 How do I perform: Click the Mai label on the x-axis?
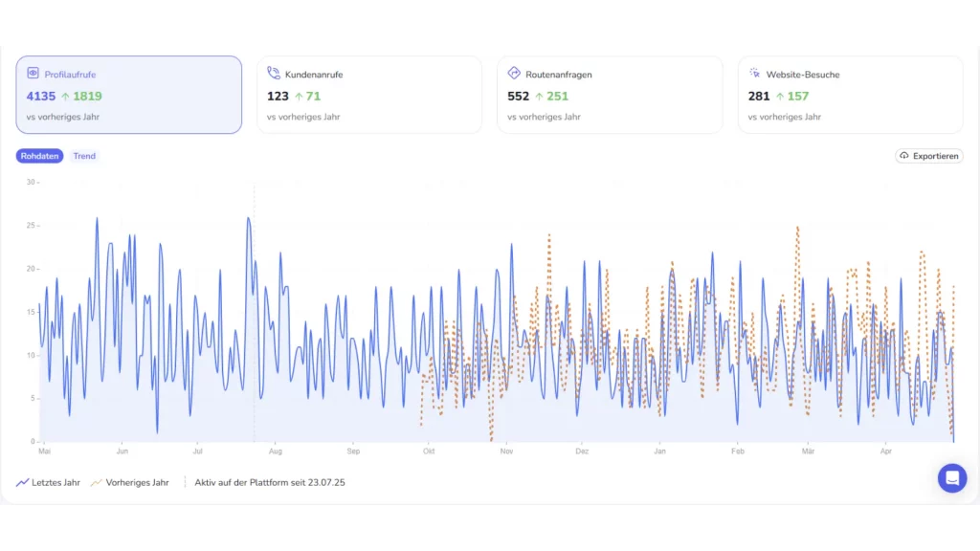click(x=44, y=452)
